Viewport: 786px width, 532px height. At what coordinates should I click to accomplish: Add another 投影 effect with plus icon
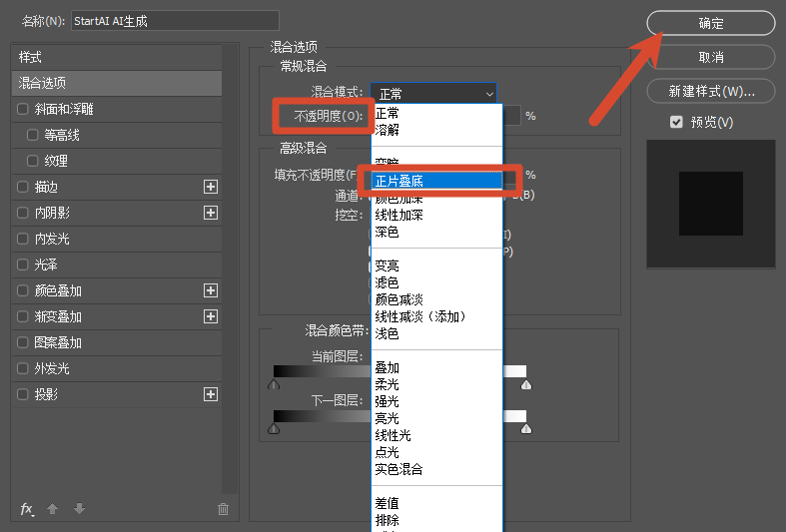pos(211,394)
